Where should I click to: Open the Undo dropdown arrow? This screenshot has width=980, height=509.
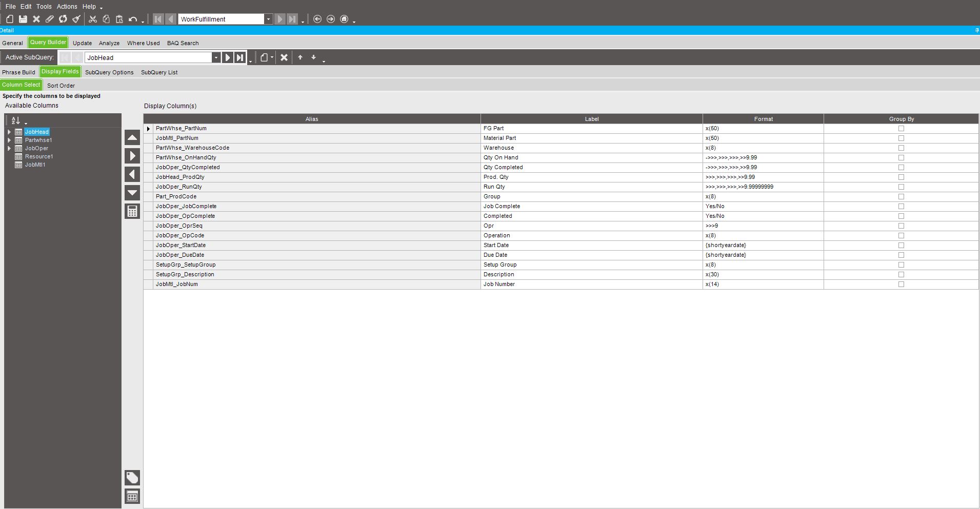143,22
